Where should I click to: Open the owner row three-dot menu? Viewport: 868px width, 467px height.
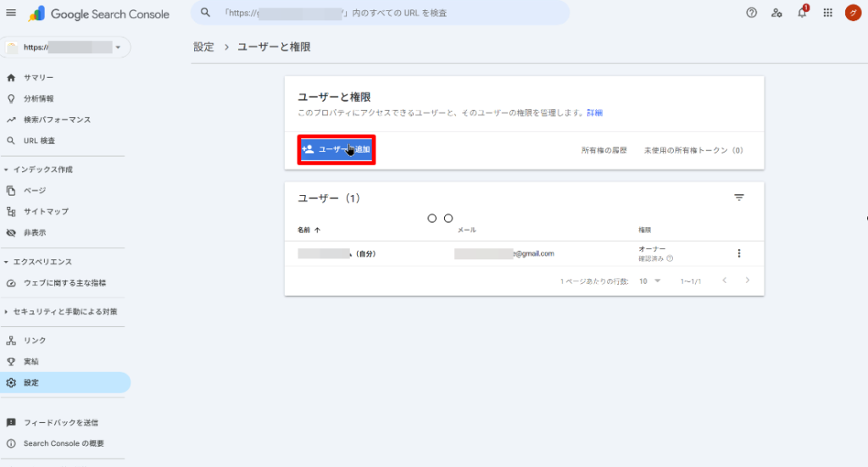(x=738, y=253)
